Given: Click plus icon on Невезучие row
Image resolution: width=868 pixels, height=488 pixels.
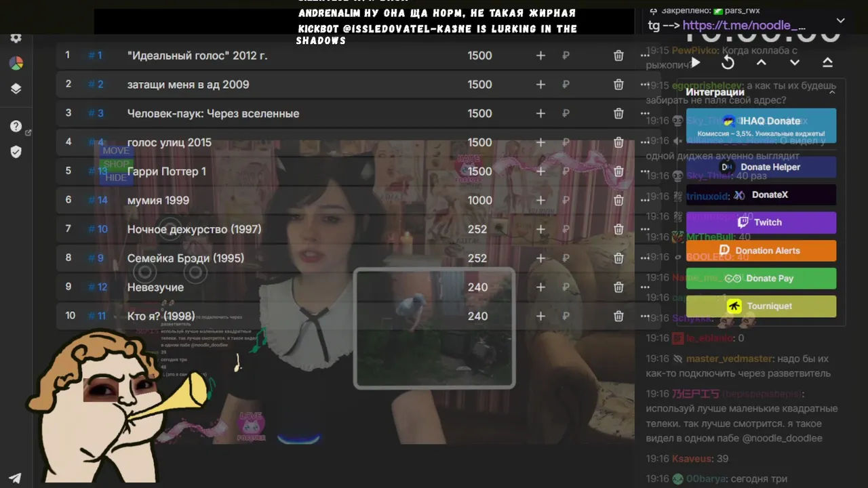Looking at the screenshot, I should 540,287.
